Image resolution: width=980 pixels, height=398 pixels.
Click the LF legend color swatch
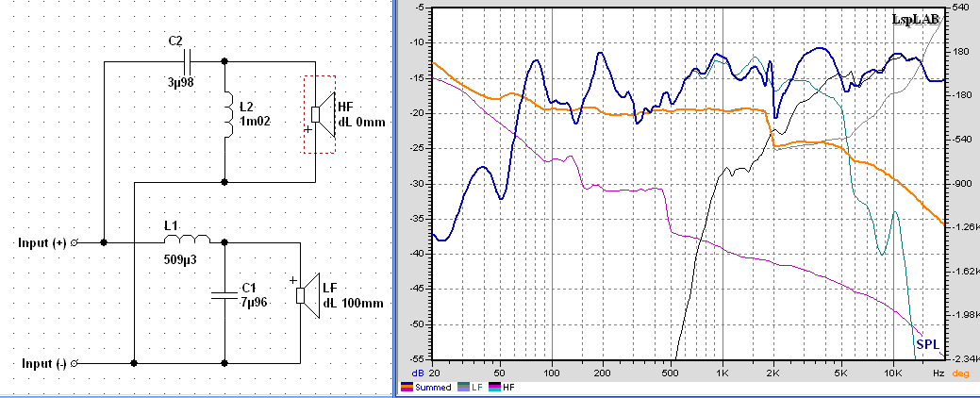click(462, 387)
